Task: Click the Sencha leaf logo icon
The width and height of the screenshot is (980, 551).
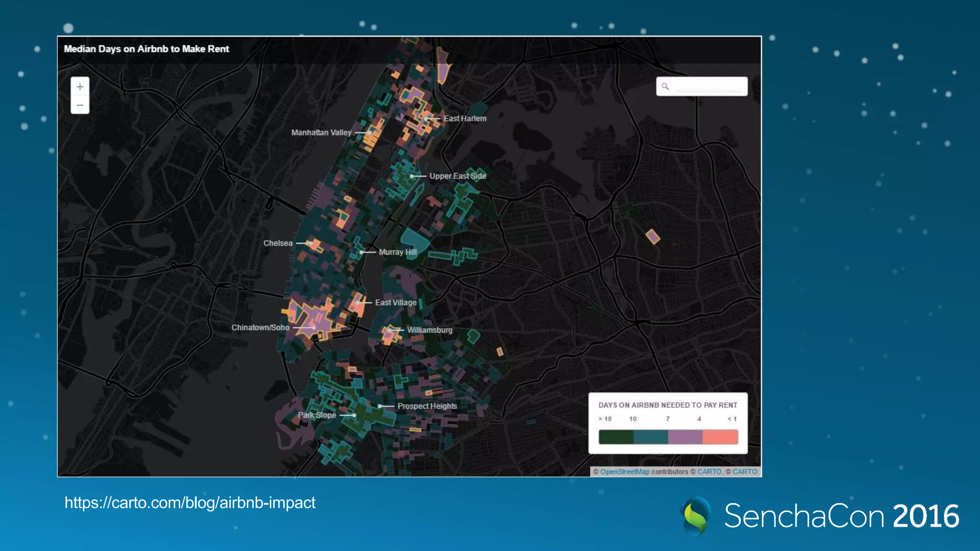Action: [695, 516]
